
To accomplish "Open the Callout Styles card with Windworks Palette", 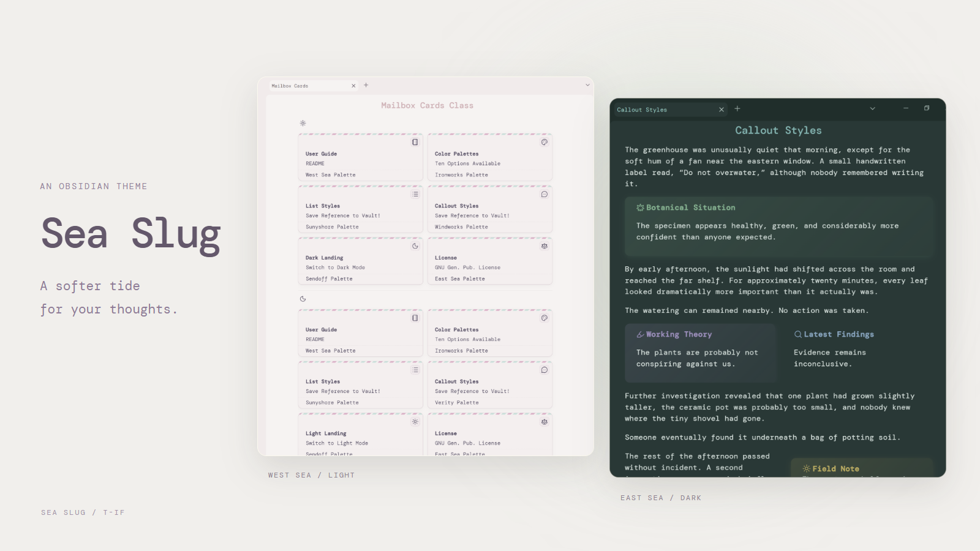I will [490, 209].
